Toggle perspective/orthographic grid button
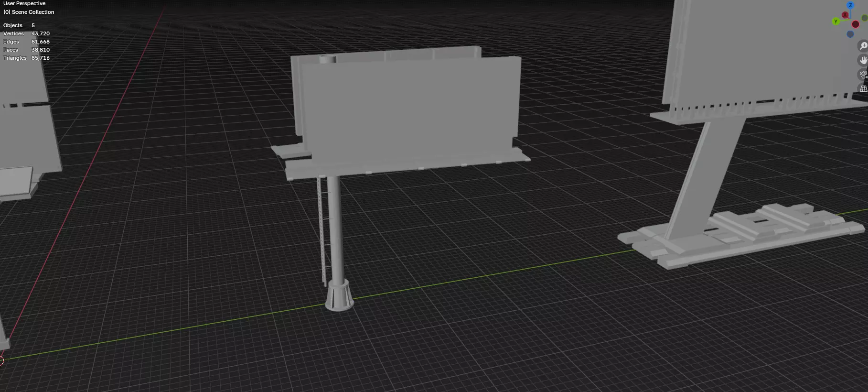Viewport: 868px width, 392px height. tap(863, 88)
